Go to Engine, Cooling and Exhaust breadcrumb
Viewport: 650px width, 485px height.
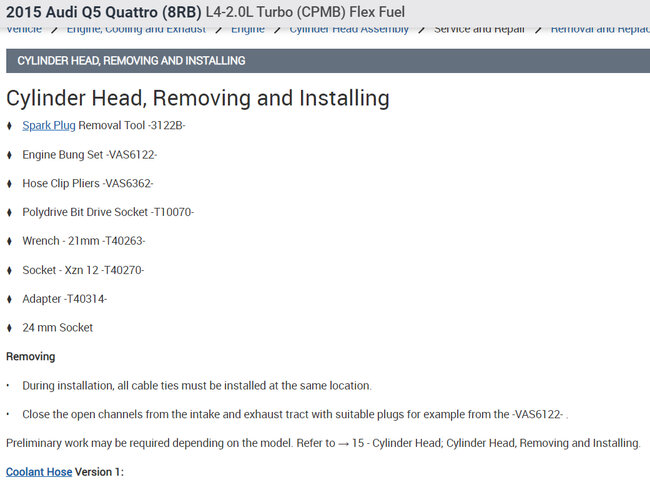point(136,29)
